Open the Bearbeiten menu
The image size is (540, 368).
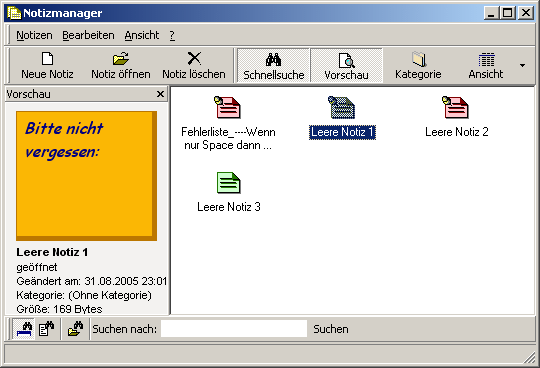[x=88, y=35]
